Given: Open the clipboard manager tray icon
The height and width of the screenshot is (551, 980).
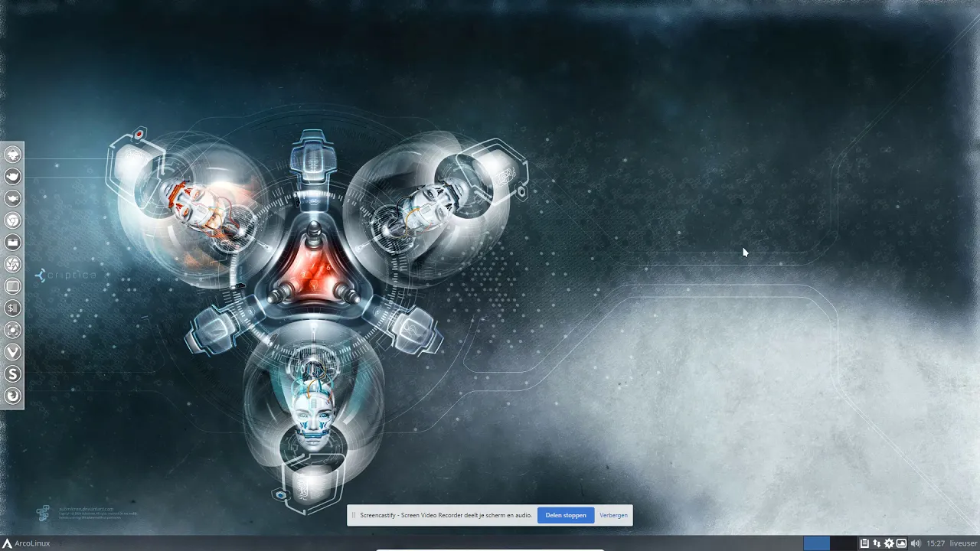Looking at the screenshot, I should (864, 543).
